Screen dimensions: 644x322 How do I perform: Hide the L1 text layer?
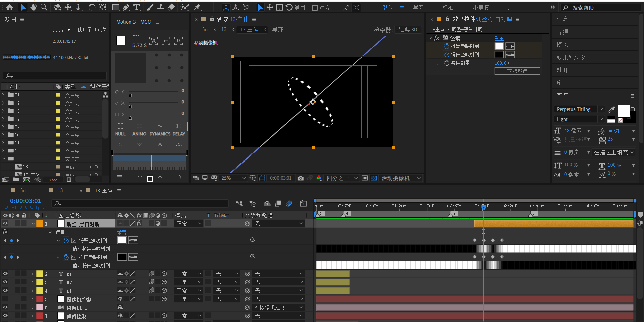(x=5, y=291)
